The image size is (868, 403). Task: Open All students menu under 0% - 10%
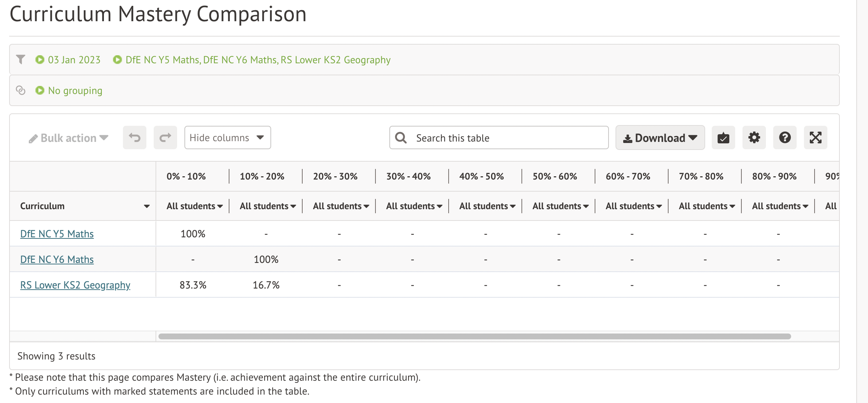[x=194, y=206]
